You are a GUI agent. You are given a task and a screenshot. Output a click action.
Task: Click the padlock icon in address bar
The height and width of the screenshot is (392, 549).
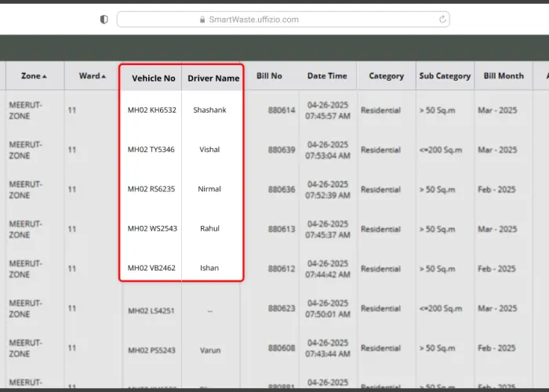click(203, 20)
